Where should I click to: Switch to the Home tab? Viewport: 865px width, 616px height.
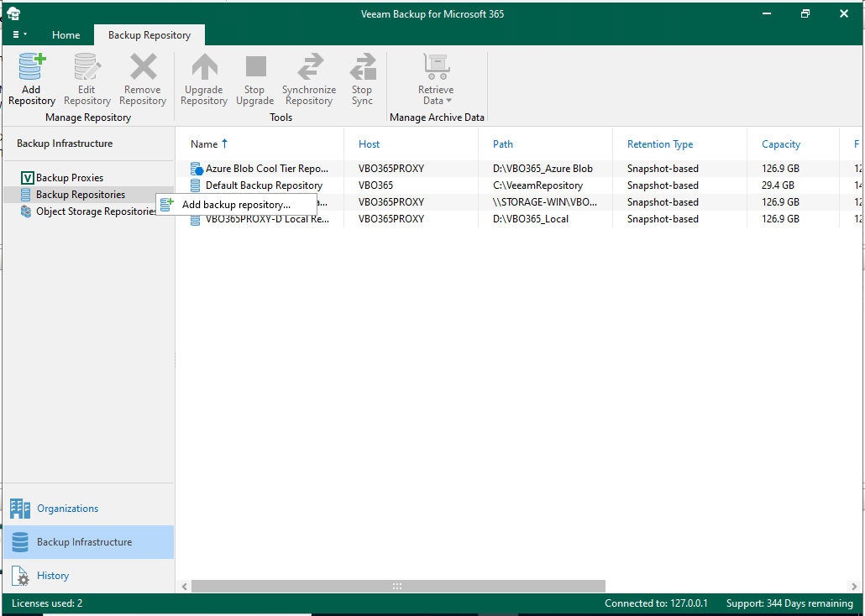[66, 34]
